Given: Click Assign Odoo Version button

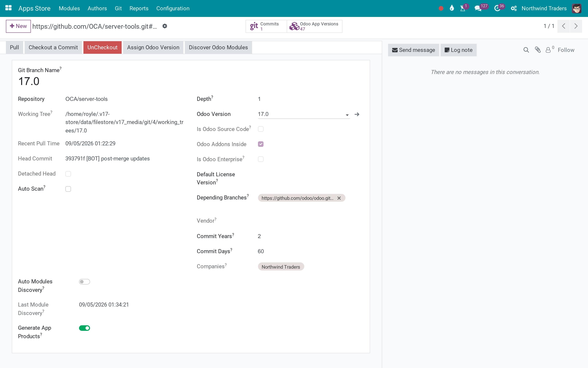Looking at the screenshot, I should coord(153,47).
